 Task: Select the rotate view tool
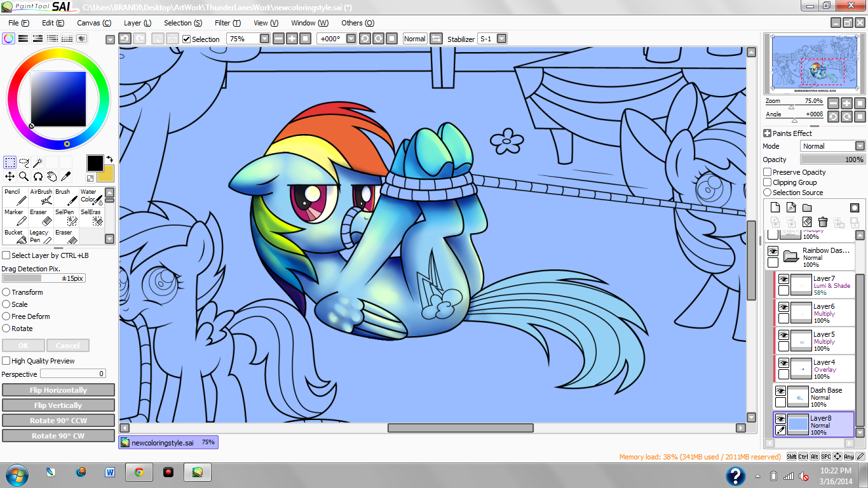point(37,177)
